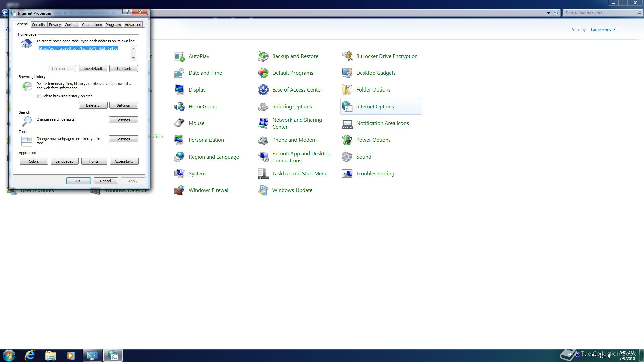Open the Content tab
Image resolution: width=644 pixels, height=362 pixels.
[71, 25]
